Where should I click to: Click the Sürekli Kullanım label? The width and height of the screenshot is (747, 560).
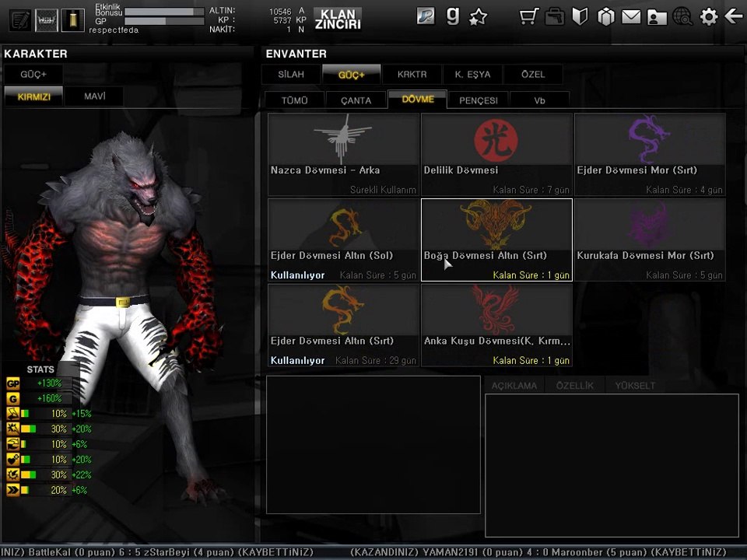(383, 190)
